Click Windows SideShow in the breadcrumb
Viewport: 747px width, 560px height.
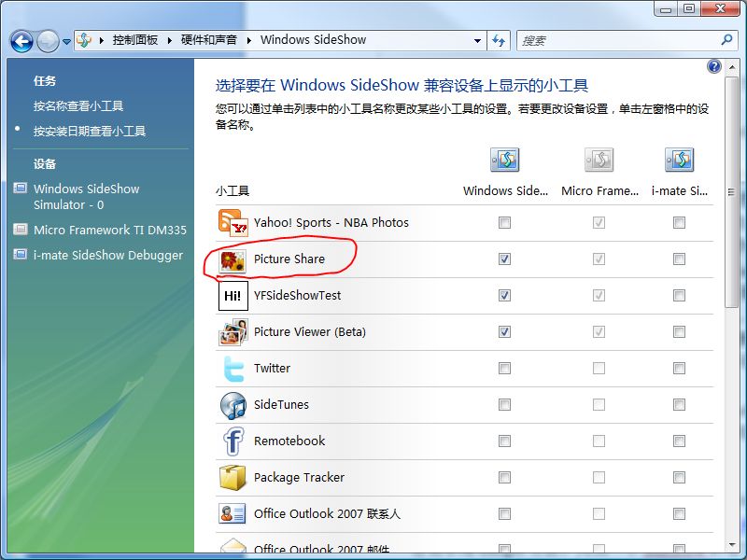pyautogui.click(x=313, y=40)
